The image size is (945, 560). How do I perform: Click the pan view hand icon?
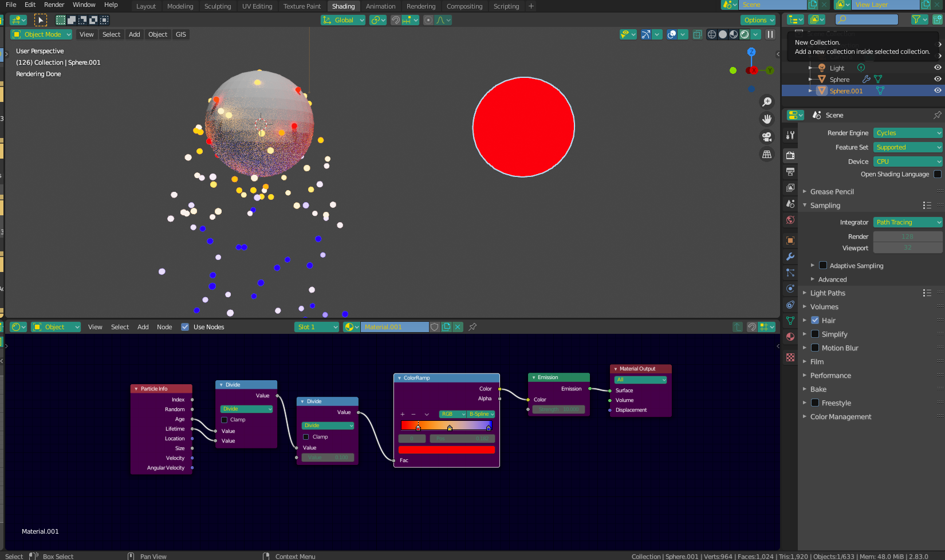[x=767, y=119]
